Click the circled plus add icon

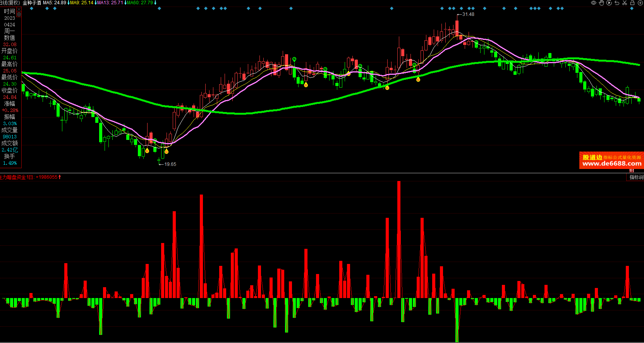click(640, 3)
